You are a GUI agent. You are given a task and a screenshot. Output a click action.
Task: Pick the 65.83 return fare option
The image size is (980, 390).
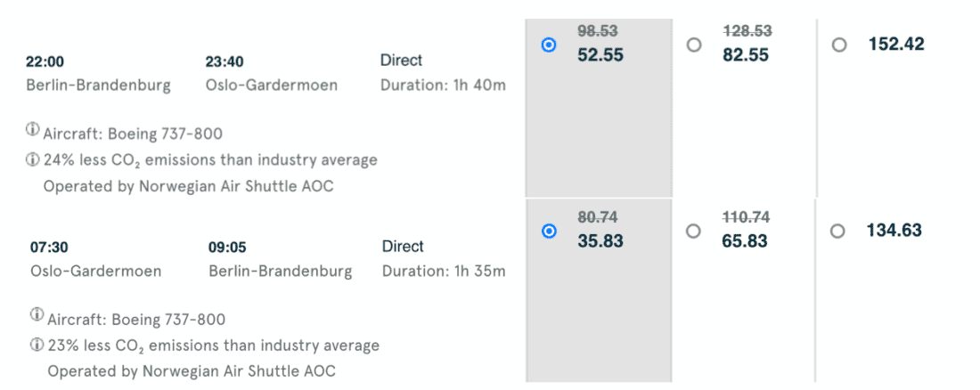(x=694, y=231)
